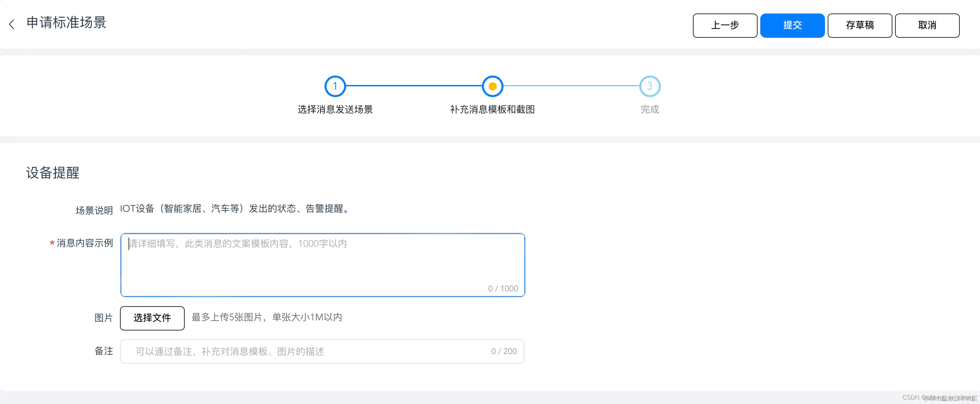Click the 申请标准场景 page title
980x404 pixels.
(66, 23)
